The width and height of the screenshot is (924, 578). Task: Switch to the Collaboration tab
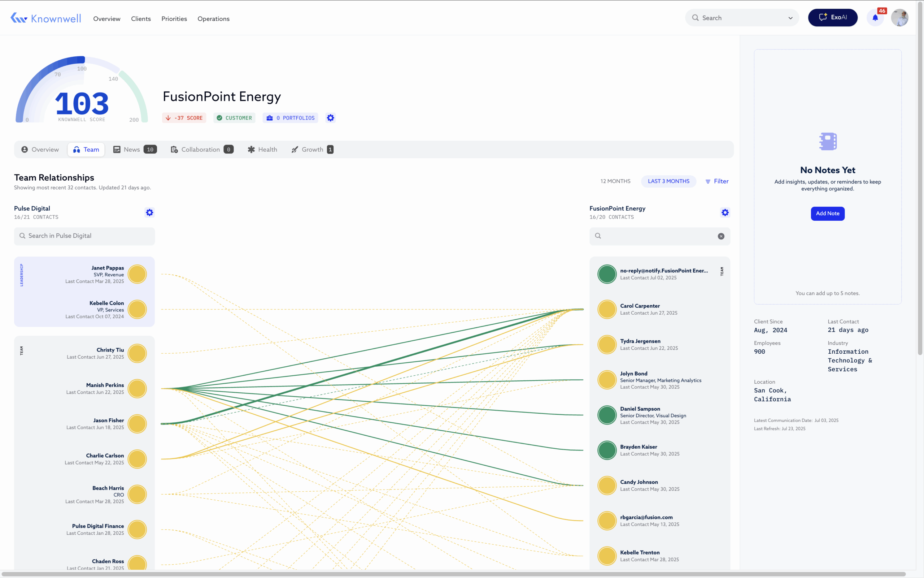(202, 150)
